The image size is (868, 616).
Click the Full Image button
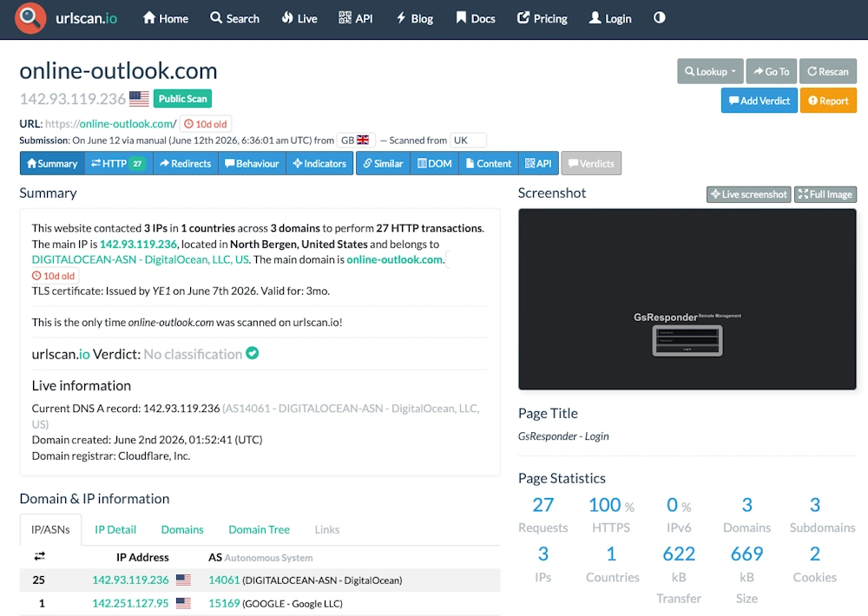[x=825, y=194]
